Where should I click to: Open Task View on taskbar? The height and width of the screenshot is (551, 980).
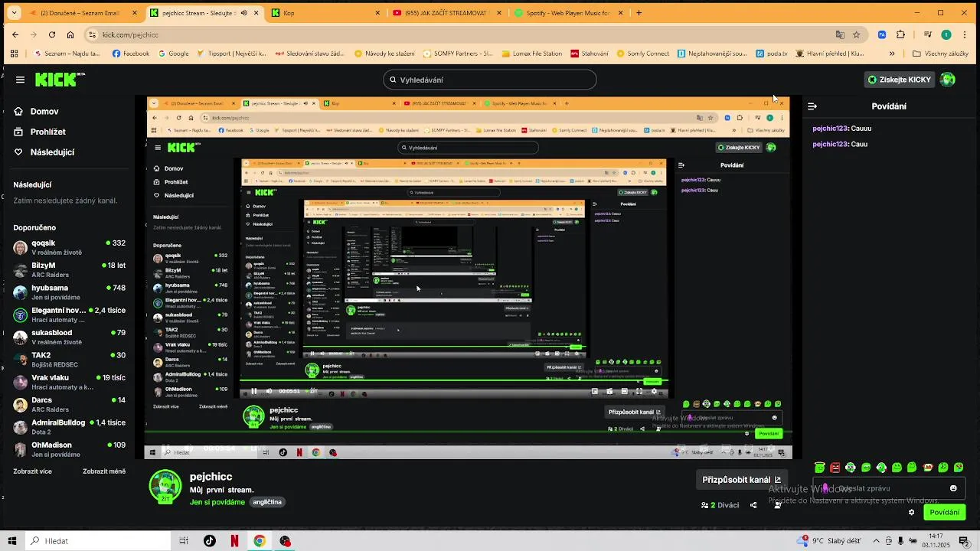click(x=184, y=541)
